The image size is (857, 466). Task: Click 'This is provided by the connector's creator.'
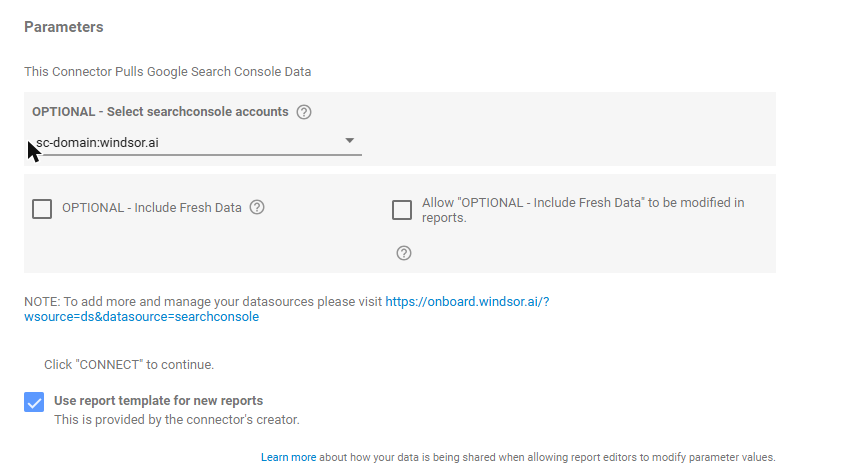[177, 420]
